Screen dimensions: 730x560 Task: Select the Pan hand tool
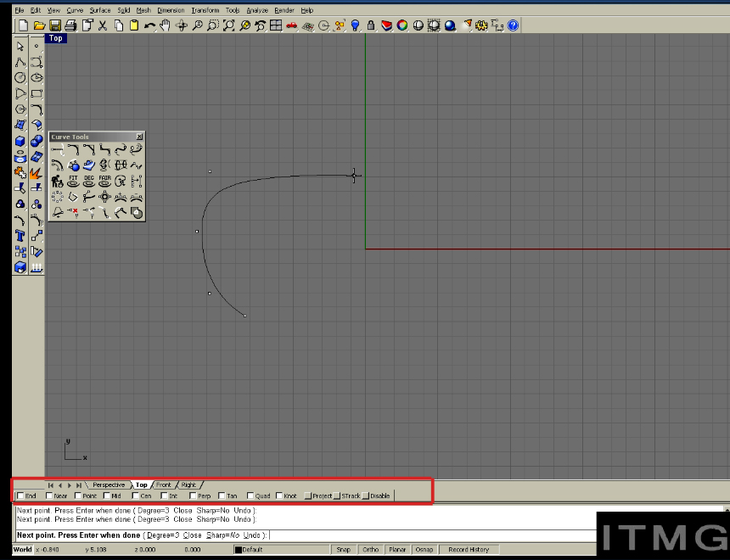click(166, 25)
